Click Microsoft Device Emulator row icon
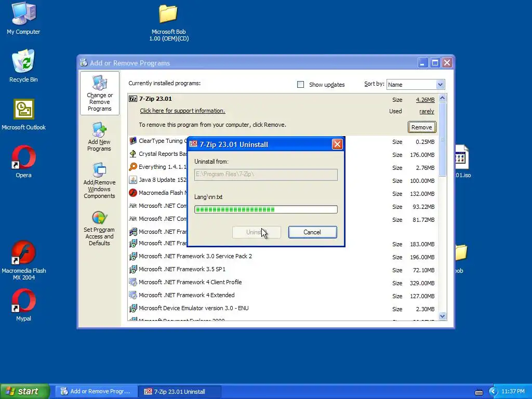Viewport: 532px width, 399px height. click(133, 308)
